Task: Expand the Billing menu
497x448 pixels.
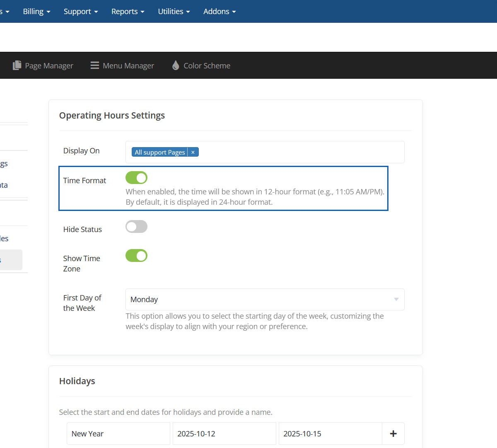Action: pyautogui.click(x=36, y=12)
